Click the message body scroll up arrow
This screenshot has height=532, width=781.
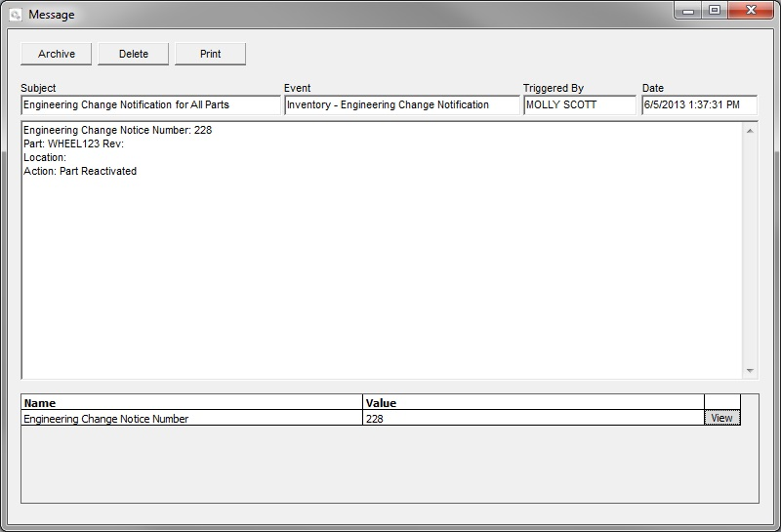(750, 131)
